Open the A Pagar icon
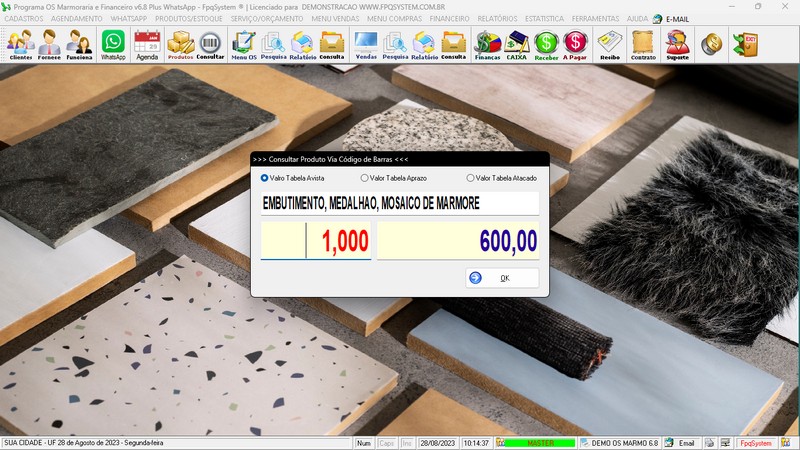 pyautogui.click(x=575, y=44)
